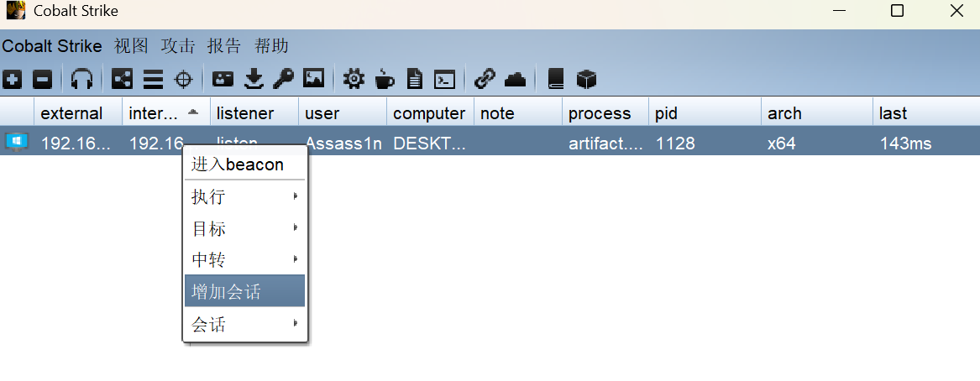This screenshot has height=381, width=980.
Task: Maximize the Cobalt Strike window
Action: point(897,11)
